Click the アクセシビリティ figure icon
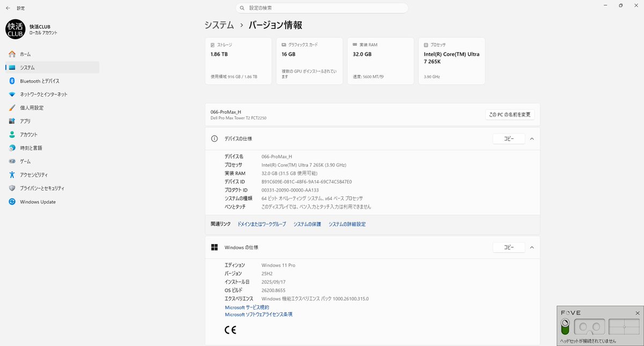This screenshot has height=346, width=644. (x=12, y=175)
